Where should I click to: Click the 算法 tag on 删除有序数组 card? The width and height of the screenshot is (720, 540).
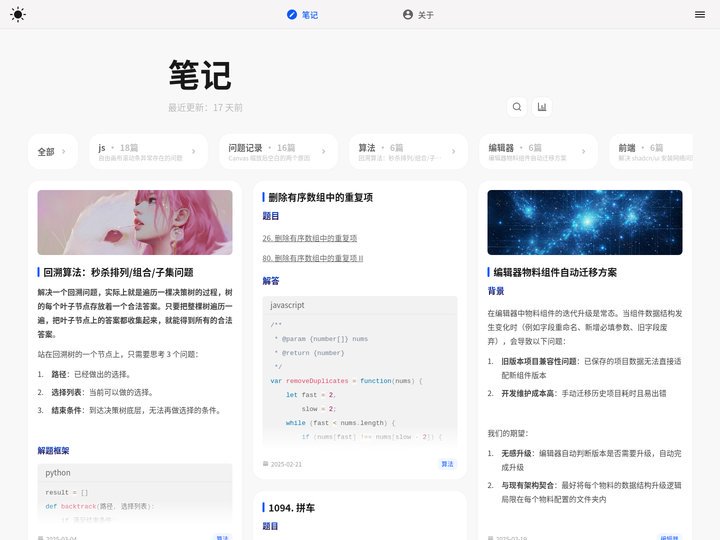pos(447,464)
